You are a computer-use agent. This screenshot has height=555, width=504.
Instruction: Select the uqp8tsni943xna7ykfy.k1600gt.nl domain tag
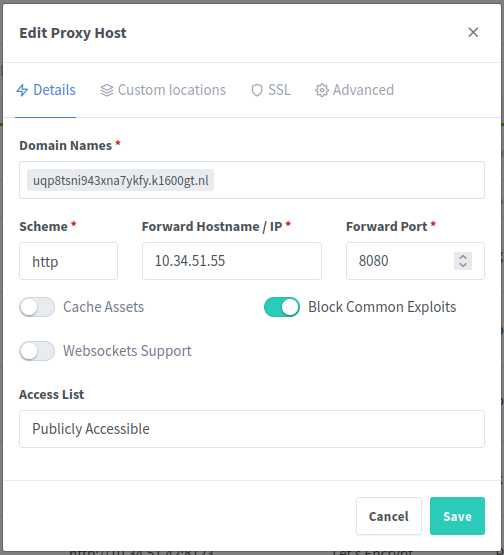click(120, 180)
